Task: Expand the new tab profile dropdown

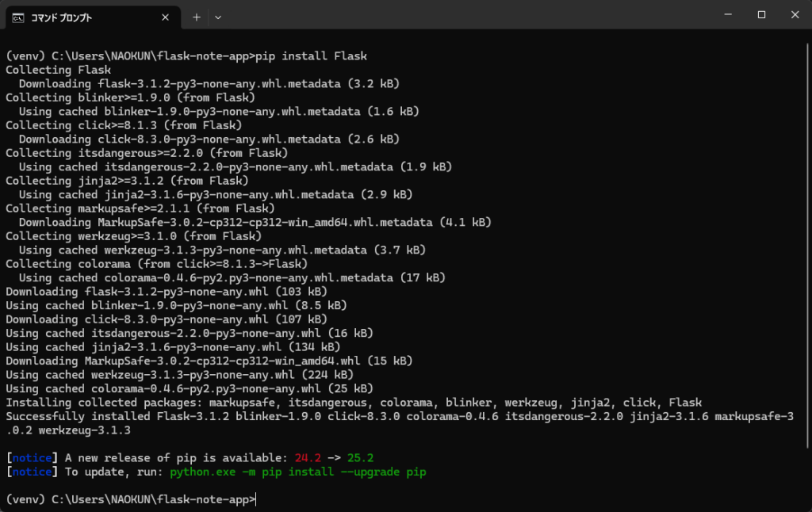Action: click(x=218, y=17)
